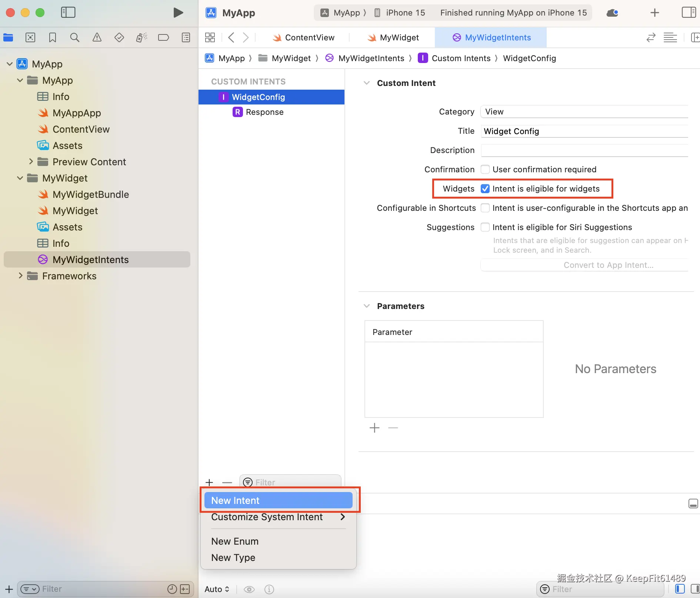Add an editor on the right
Image resolution: width=700 pixels, height=598 pixels.
click(x=695, y=37)
